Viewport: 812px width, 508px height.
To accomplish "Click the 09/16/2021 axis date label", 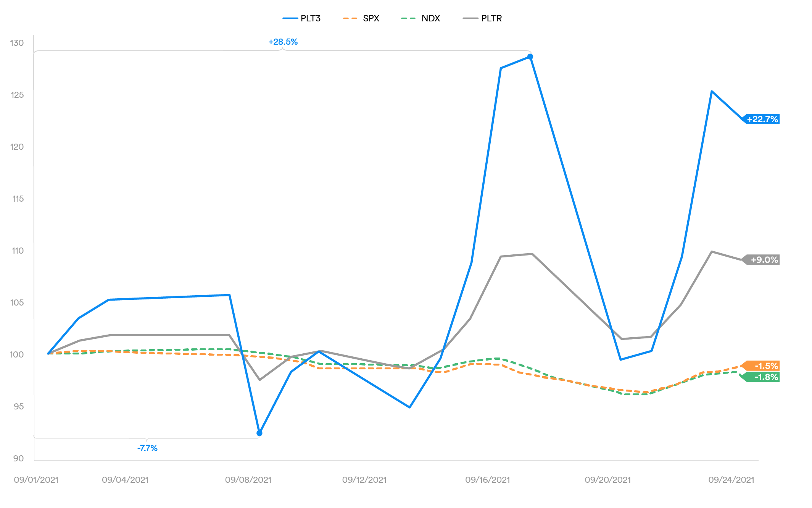I will coord(487,480).
